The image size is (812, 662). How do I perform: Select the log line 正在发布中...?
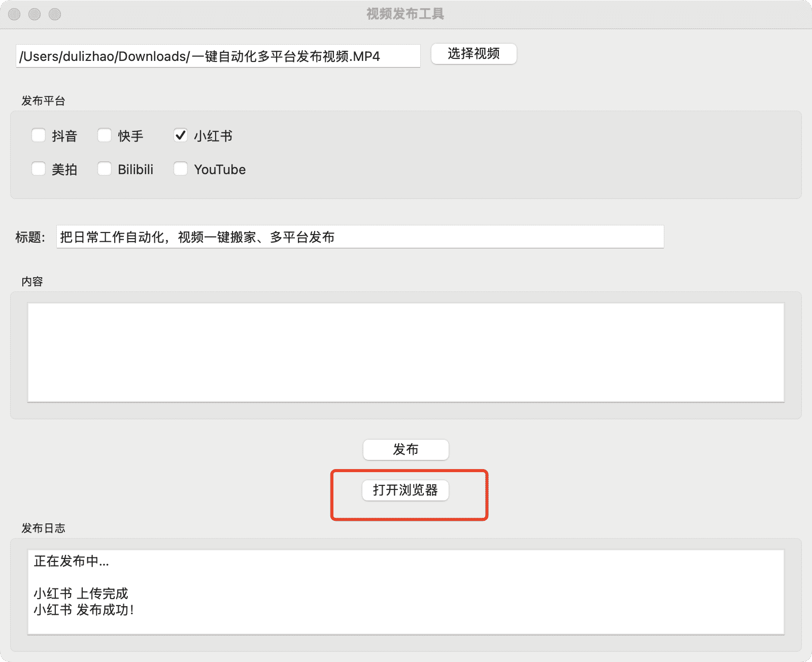tap(72, 561)
